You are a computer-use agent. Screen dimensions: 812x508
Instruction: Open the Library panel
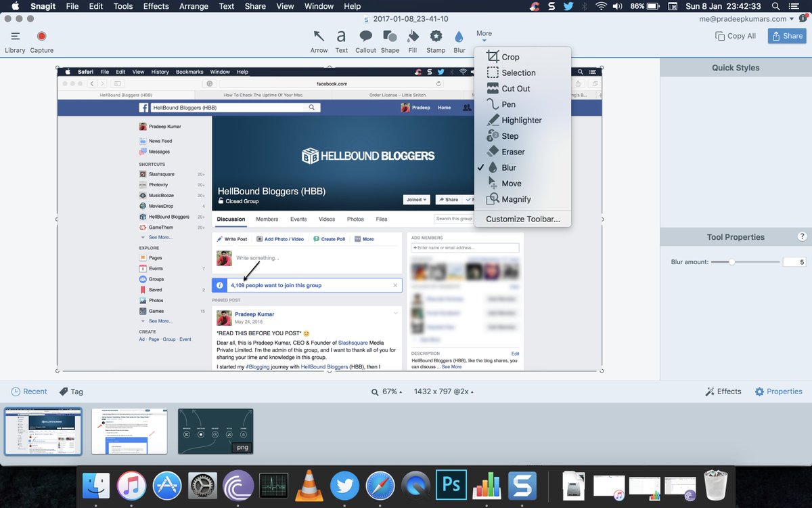15,41
